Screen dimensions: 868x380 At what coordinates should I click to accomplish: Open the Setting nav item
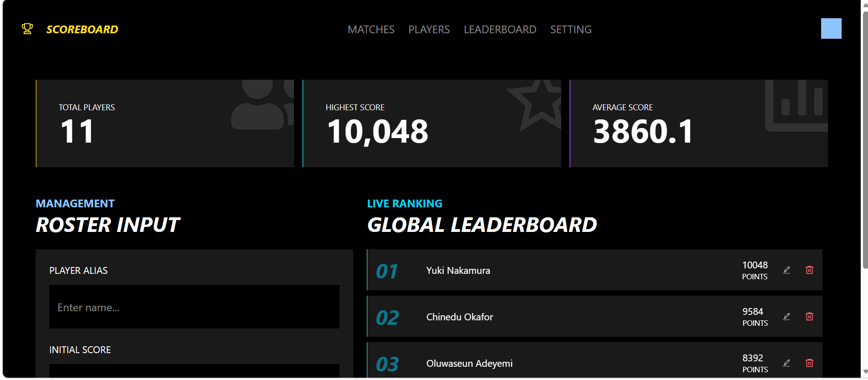[571, 30]
